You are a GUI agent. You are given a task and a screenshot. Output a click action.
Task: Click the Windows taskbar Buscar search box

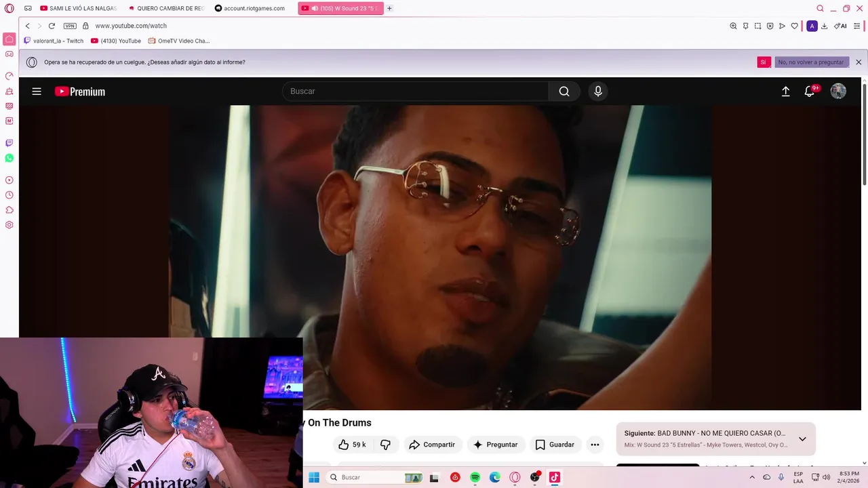click(x=375, y=477)
